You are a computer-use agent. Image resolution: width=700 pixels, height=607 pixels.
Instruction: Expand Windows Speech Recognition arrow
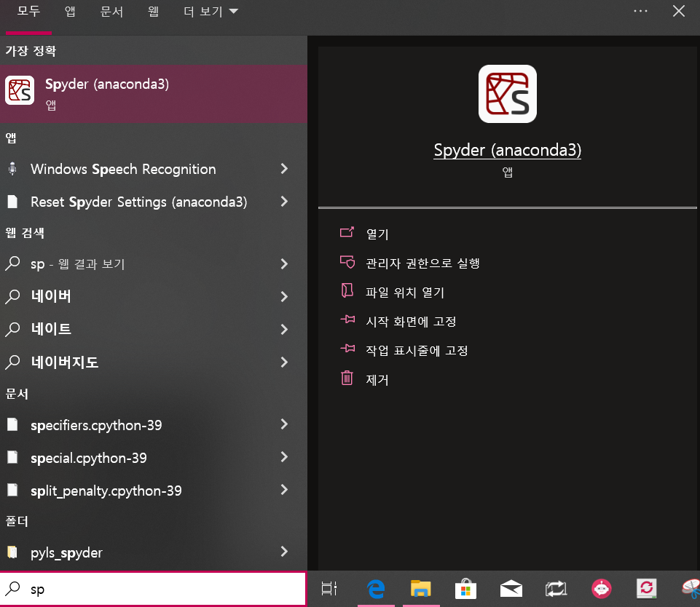[284, 169]
